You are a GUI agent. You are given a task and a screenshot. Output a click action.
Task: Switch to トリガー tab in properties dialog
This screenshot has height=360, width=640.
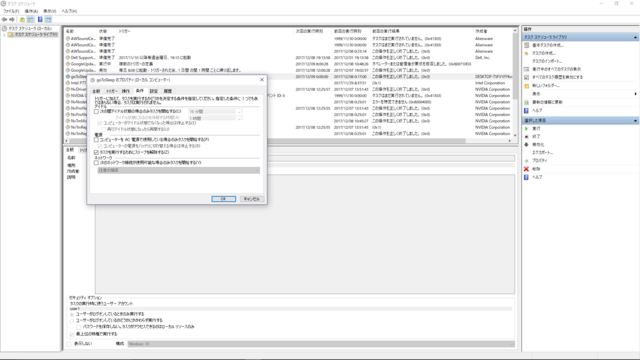tap(111, 91)
